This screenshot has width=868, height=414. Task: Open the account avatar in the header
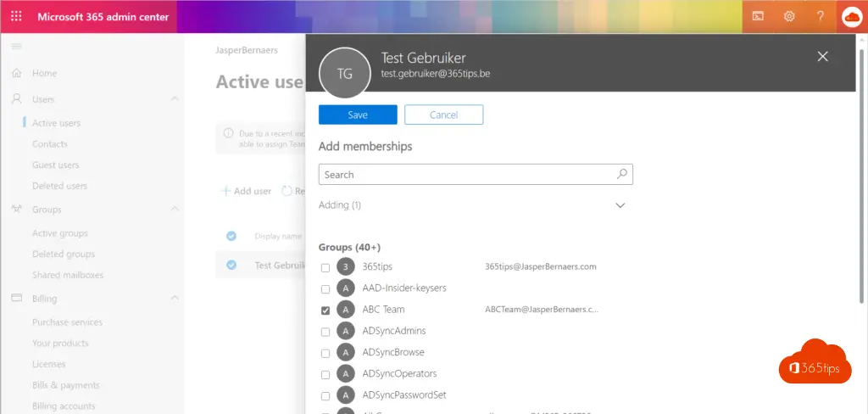coord(851,17)
